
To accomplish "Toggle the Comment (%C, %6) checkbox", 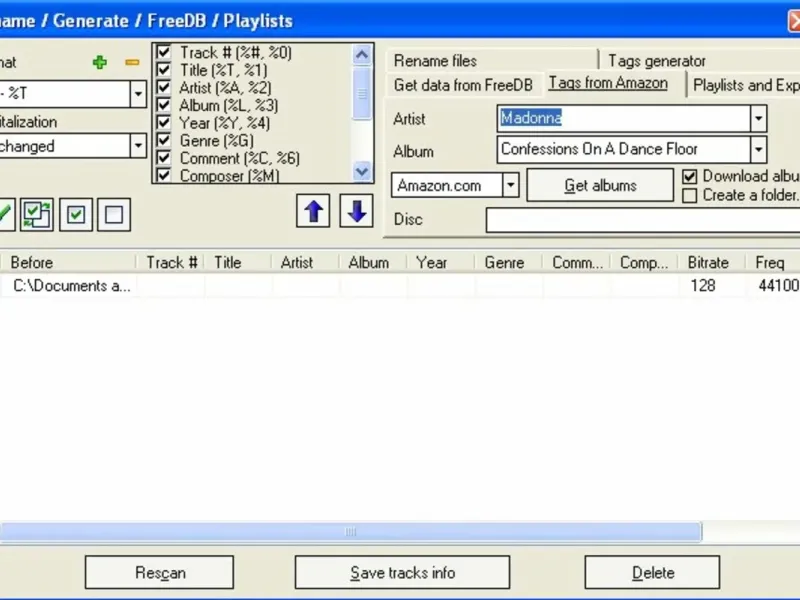I will coord(163,158).
